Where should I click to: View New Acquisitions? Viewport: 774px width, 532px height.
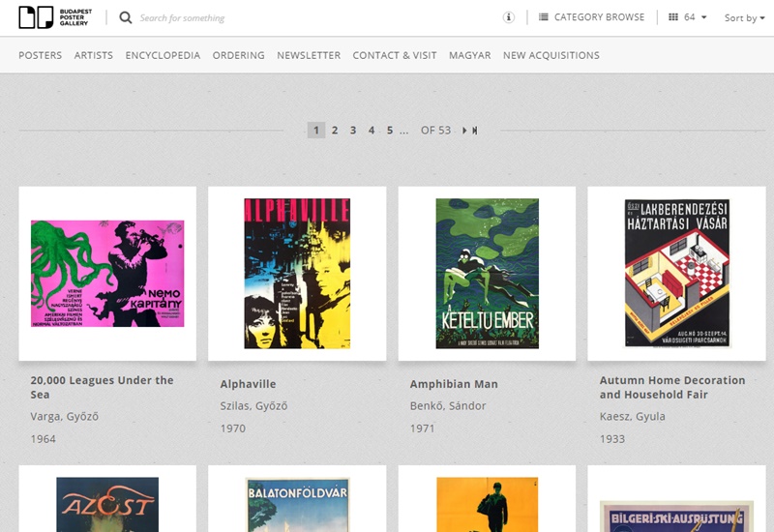551,55
